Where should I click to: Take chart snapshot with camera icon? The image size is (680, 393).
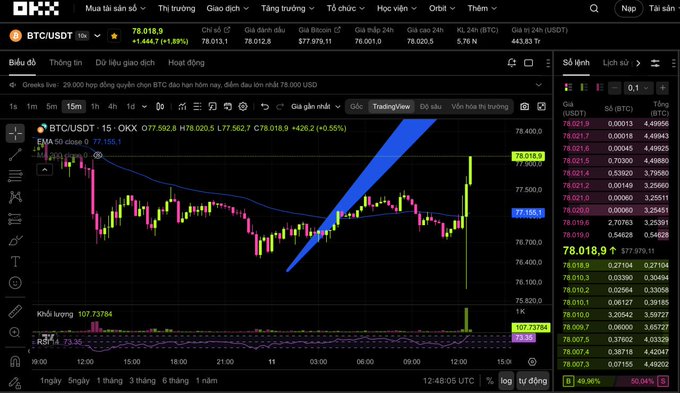click(524, 106)
